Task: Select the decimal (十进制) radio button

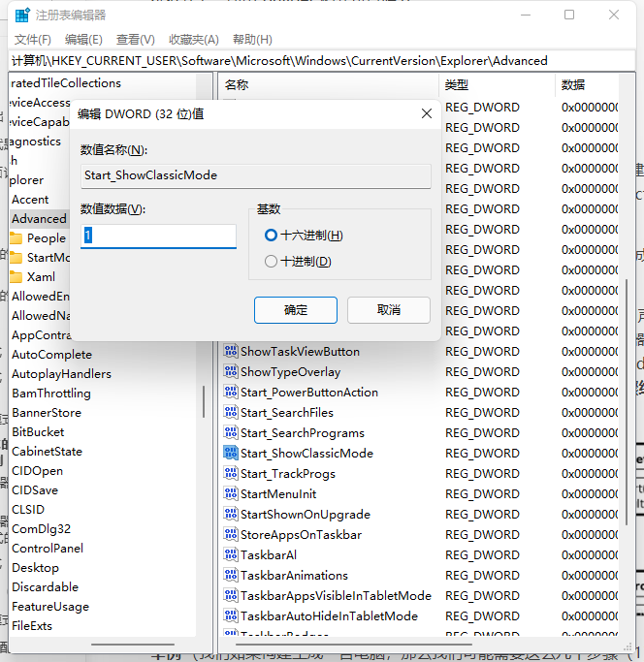Action: [x=271, y=262]
